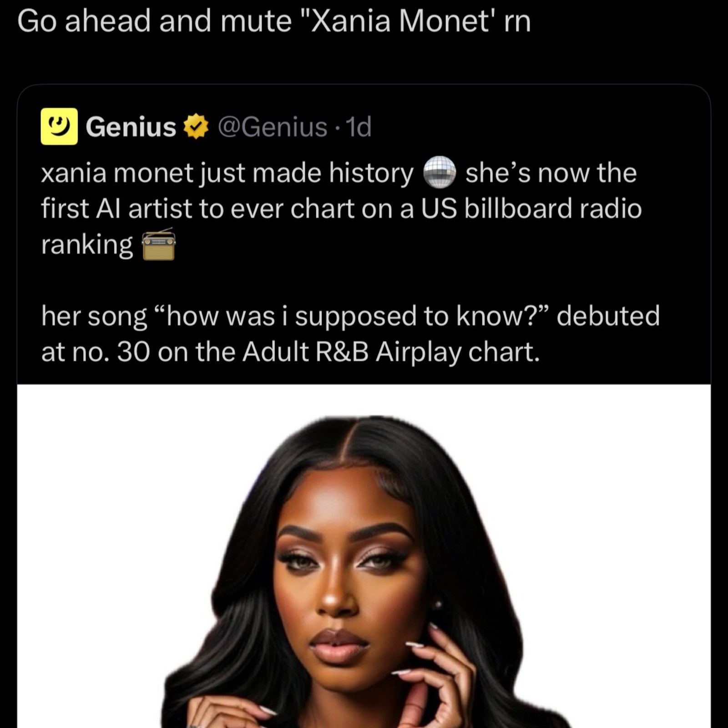This screenshot has width=728, height=728.
Task: Click the "1d" timestamp
Action: (359, 127)
